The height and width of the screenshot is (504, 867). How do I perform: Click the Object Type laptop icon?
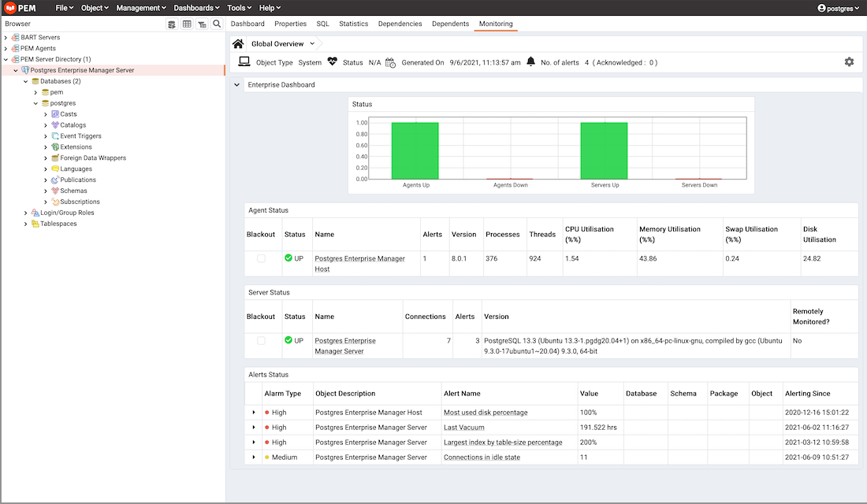[244, 62]
